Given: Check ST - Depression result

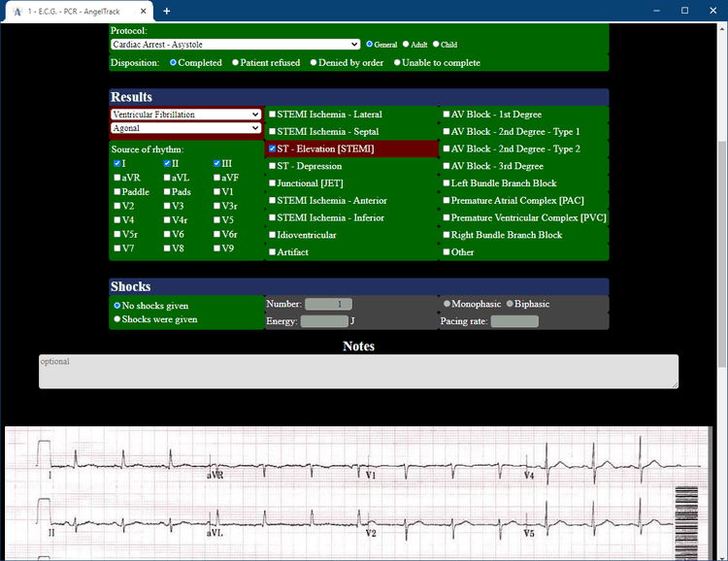Looking at the screenshot, I should point(273,166).
